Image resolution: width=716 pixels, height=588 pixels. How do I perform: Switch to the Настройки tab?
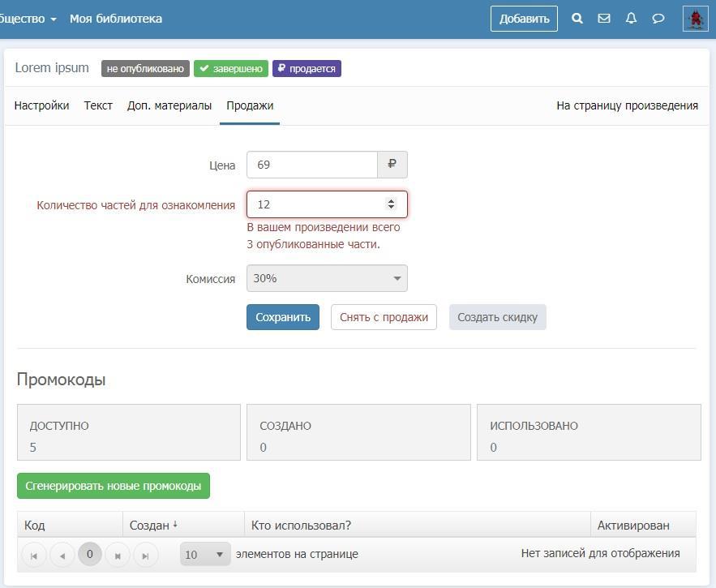(41, 105)
